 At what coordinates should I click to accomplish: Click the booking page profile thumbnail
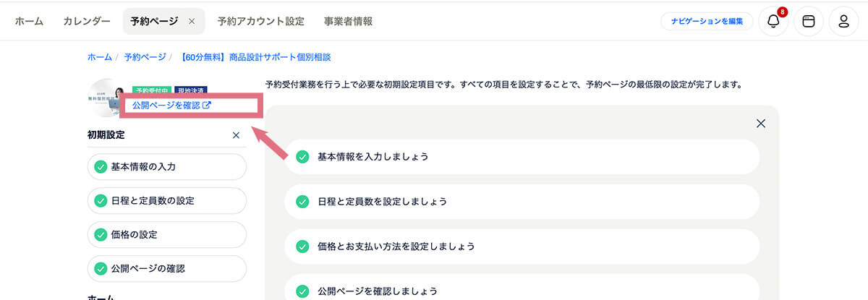click(x=105, y=98)
